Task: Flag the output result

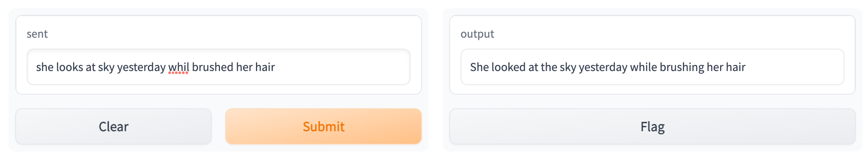Action: (x=652, y=126)
